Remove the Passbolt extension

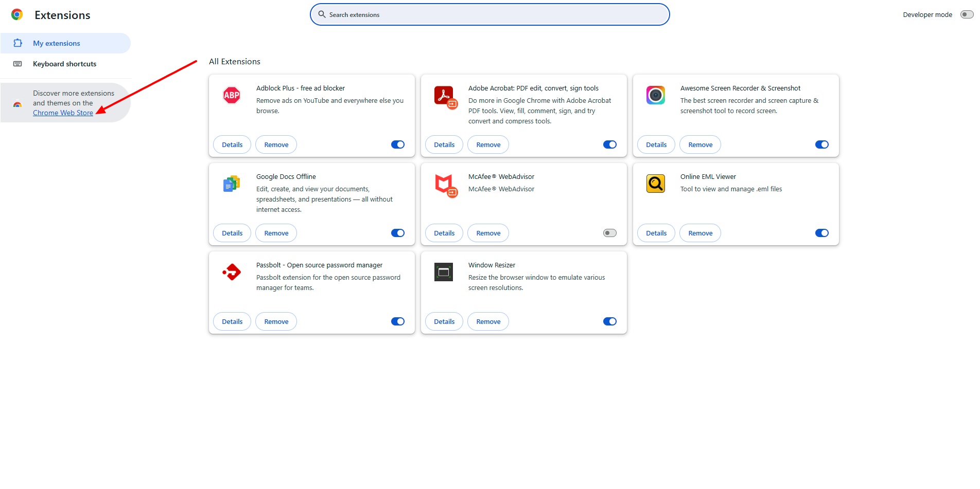pyautogui.click(x=276, y=321)
